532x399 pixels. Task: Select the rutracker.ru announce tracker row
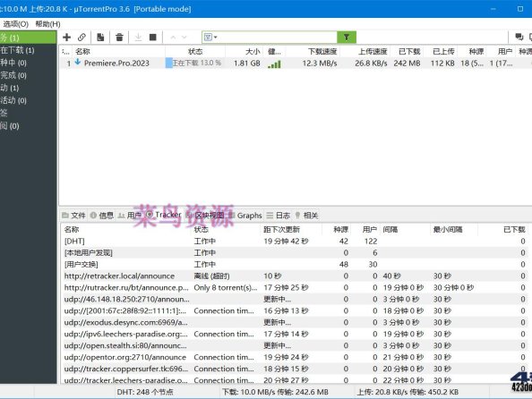point(295,287)
